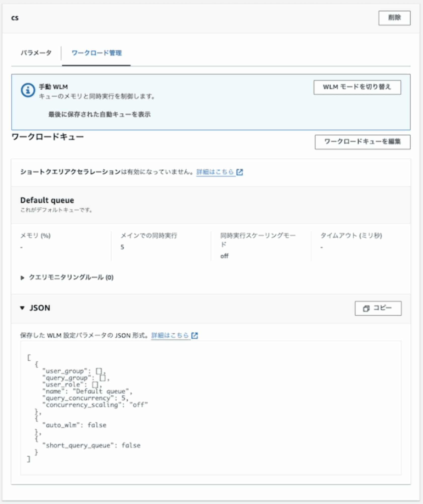Click the "query_group": [] JSON line
423x504 pixels.
point(76,378)
